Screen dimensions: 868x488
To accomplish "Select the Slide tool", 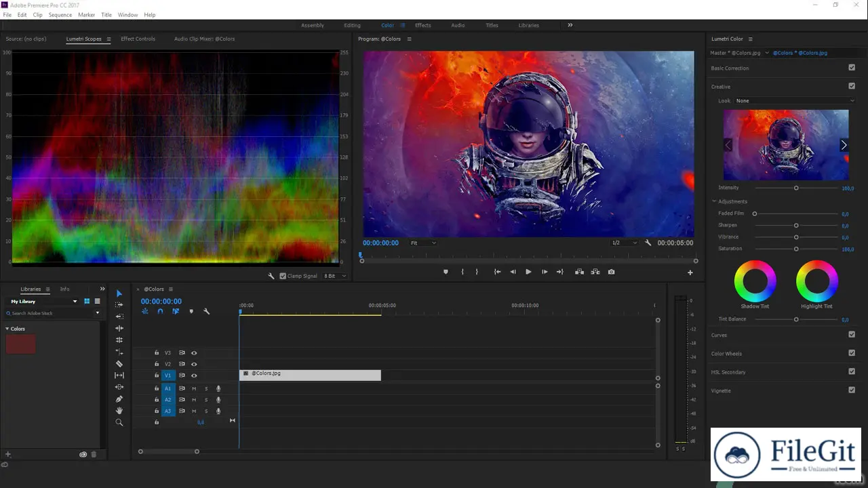I will (119, 387).
